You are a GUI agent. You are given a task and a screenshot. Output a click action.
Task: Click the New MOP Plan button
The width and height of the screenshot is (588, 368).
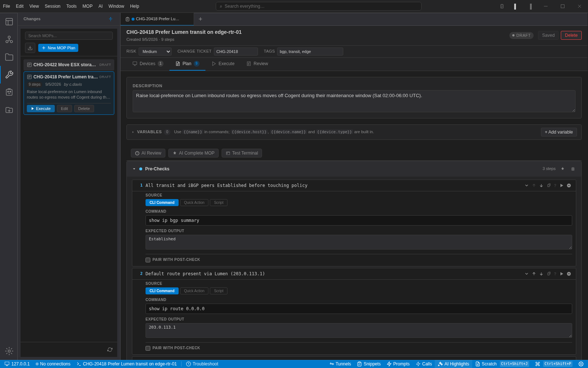[x=58, y=48]
